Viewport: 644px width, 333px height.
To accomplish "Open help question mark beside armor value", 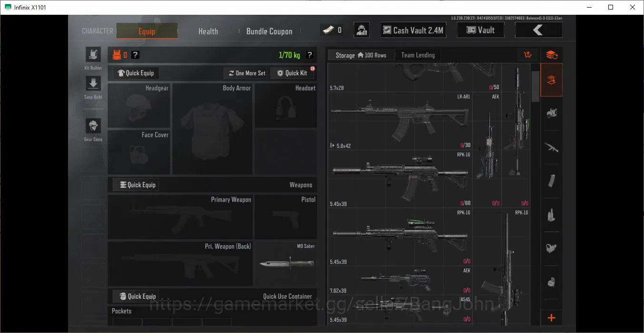I will pos(135,55).
